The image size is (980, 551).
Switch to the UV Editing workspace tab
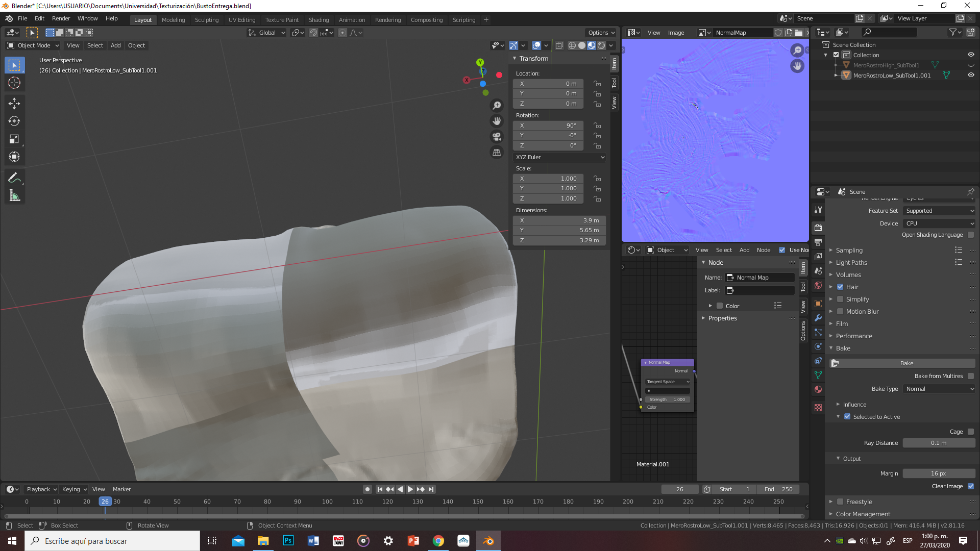(x=242, y=20)
